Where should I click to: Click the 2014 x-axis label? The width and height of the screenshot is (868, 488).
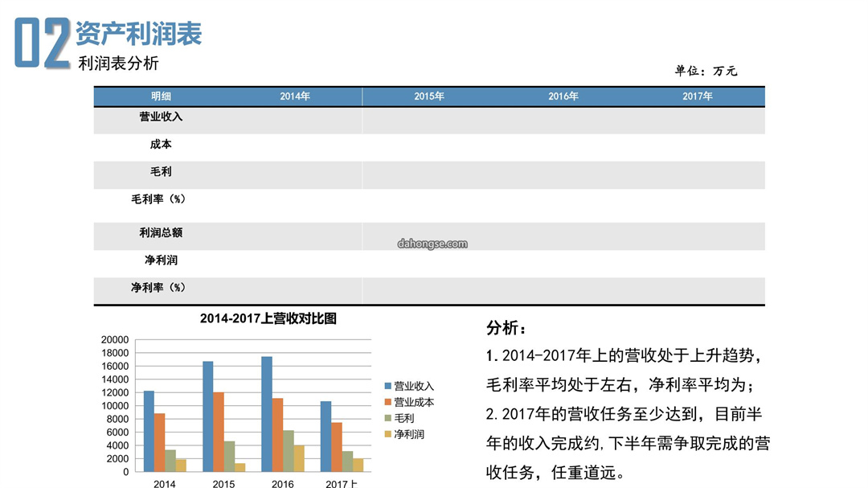(165, 483)
